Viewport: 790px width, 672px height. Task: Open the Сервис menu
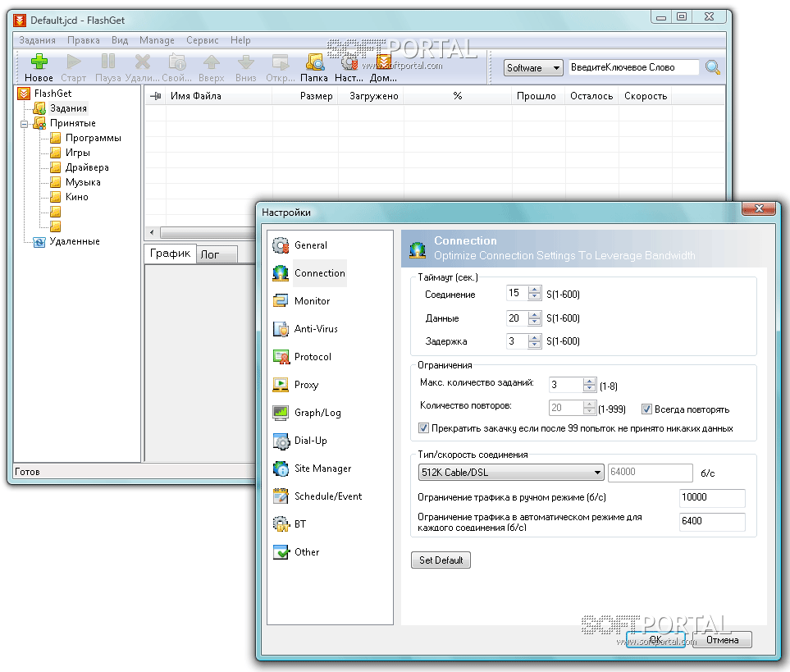pyautogui.click(x=202, y=40)
